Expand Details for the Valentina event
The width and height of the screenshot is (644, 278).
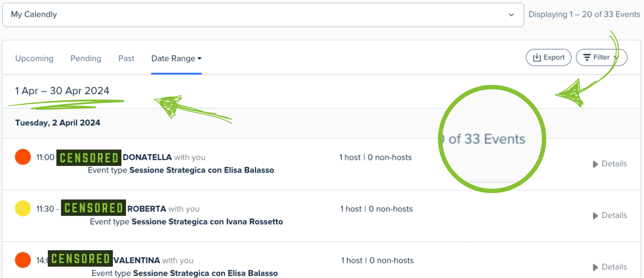coord(610,267)
